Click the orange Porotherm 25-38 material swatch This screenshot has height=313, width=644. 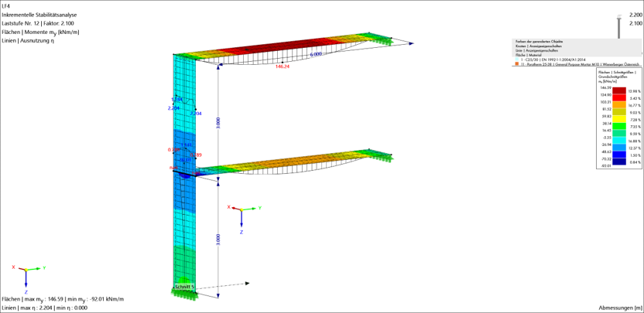tap(515, 65)
